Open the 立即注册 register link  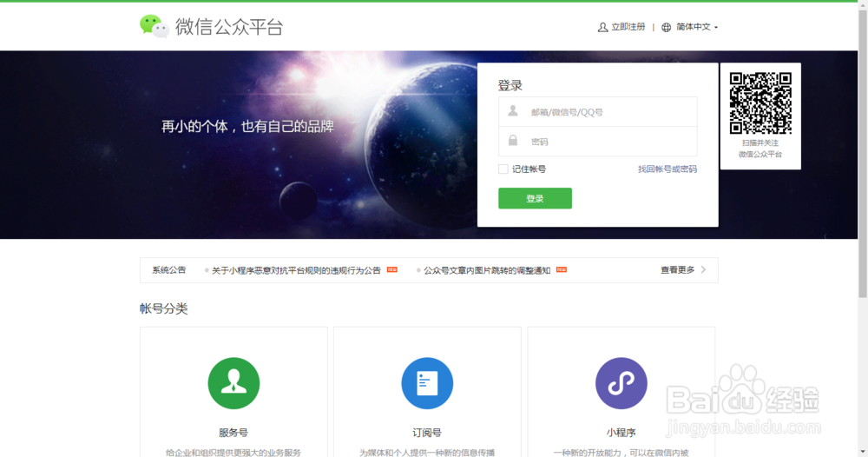tap(628, 27)
